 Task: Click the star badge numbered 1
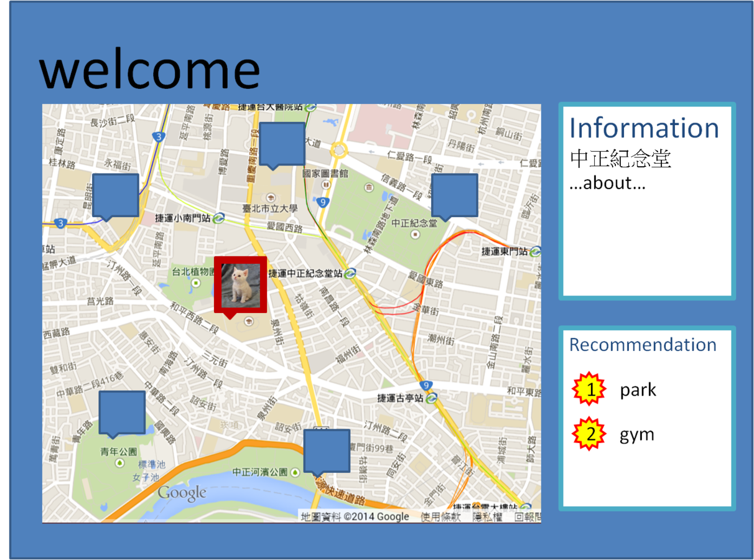click(x=588, y=390)
